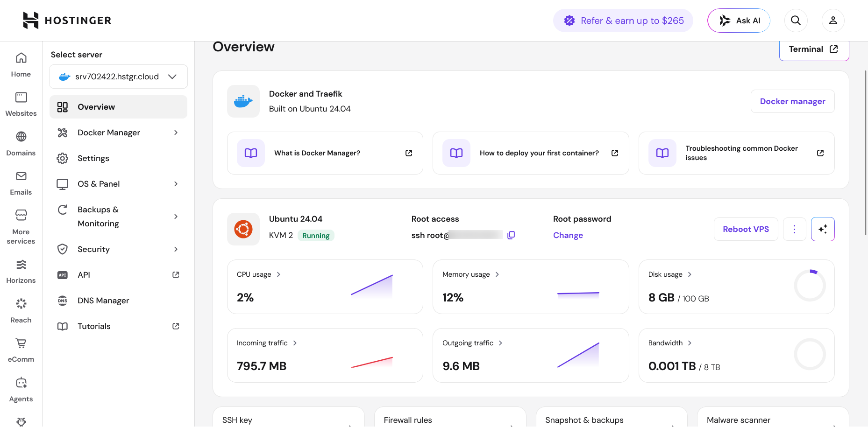Click the CPU usage trend chart

pyautogui.click(x=372, y=287)
